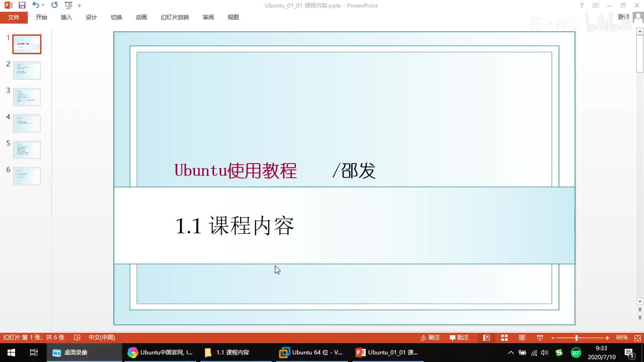
Task: Switch to Ubuntu 64 位 VMware window
Action: click(x=312, y=352)
